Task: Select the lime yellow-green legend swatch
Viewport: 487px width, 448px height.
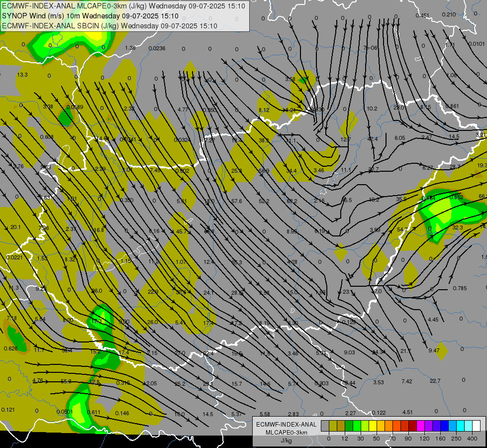Action: pyautogui.click(x=365, y=426)
